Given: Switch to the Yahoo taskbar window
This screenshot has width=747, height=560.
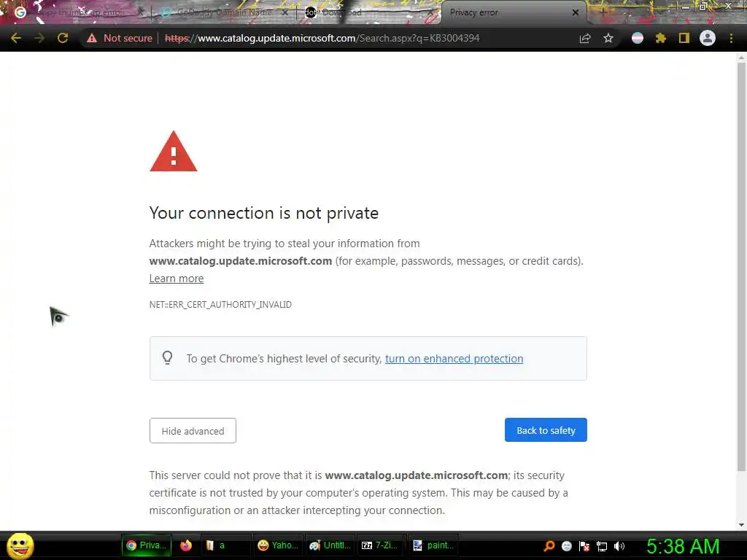Looking at the screenshot, I should 278,545.
